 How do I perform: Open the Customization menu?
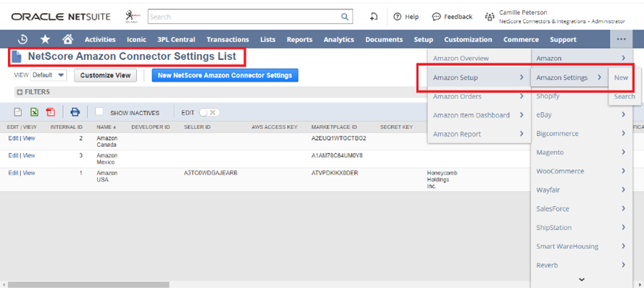tap(468, 39)
